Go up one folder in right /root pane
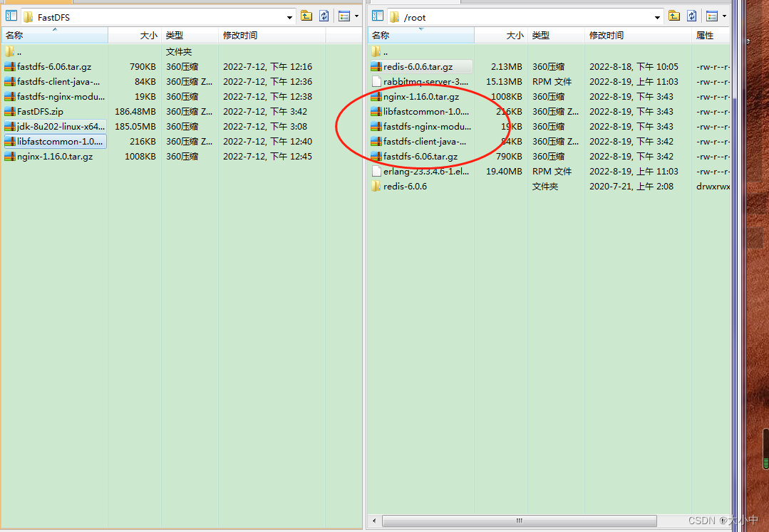Image resolution: width=769 pixels, height=532 pixels. click(674, 16)
